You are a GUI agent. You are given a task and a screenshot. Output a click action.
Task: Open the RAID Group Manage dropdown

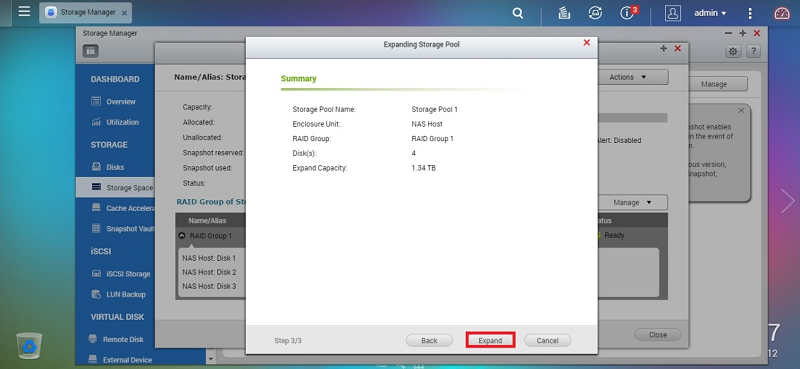632,203
